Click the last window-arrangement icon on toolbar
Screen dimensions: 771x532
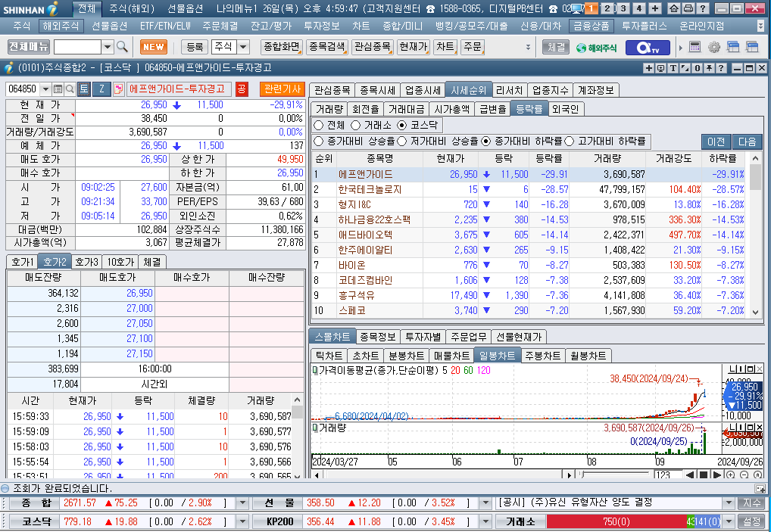(752, 47)
